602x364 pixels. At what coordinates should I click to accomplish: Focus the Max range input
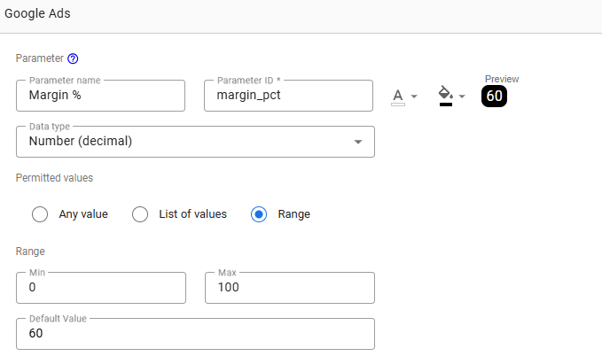tap(289, 288)
